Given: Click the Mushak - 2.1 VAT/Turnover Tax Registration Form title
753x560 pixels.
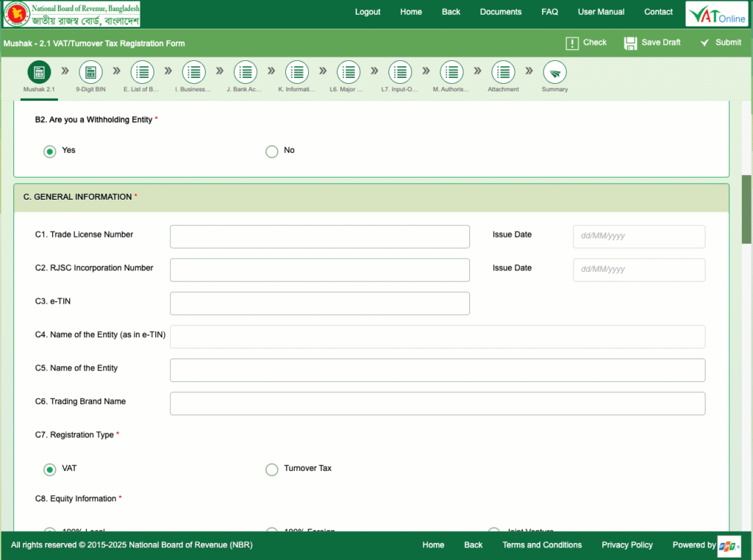Looking at the screenshot, I should tap(94, 43).
